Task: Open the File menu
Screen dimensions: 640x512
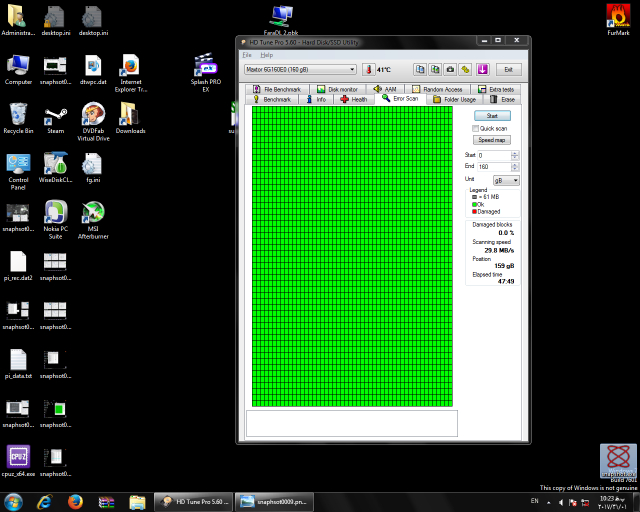Action: pyautogui.click(x=248, y=54)
